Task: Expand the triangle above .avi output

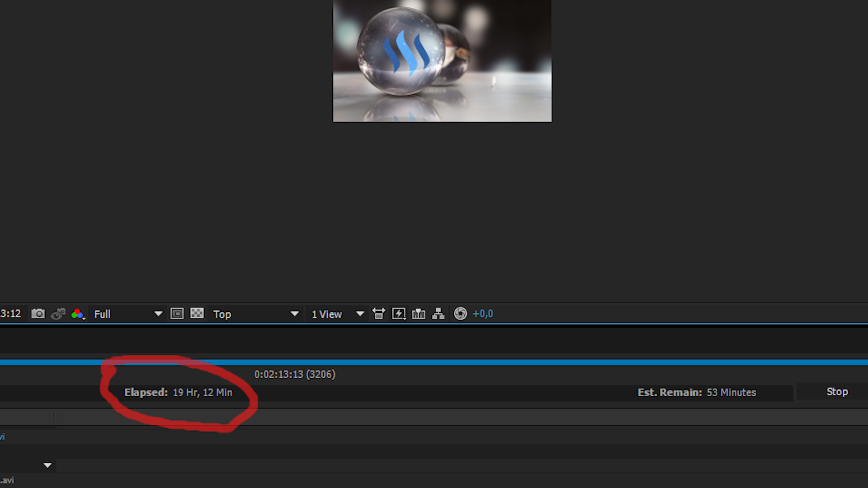Action: click(x=47, y=465)
